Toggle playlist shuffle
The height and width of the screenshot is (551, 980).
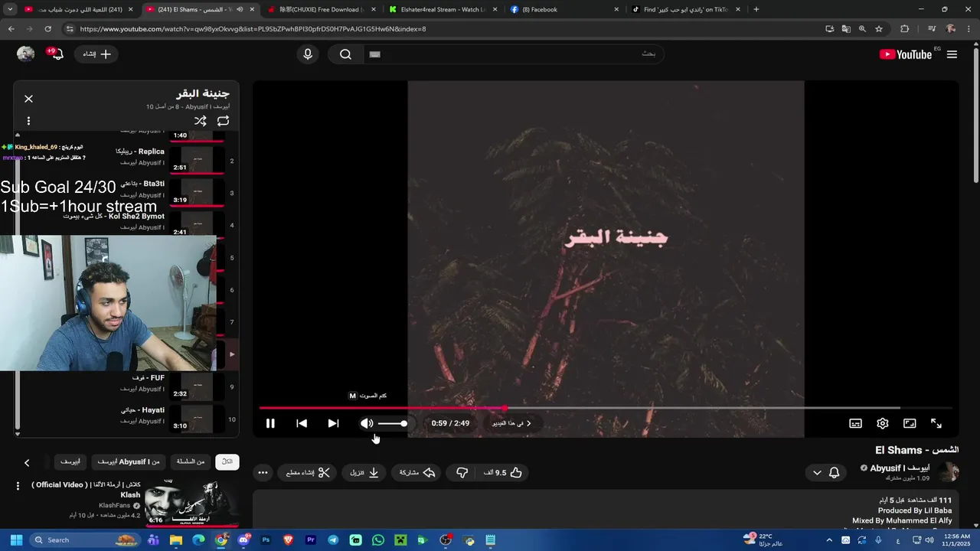[x=200, y=121]
